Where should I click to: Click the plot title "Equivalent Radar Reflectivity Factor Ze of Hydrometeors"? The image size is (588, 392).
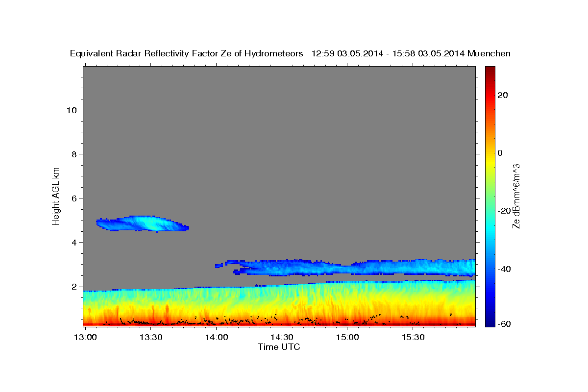click(x=187, y=54)
